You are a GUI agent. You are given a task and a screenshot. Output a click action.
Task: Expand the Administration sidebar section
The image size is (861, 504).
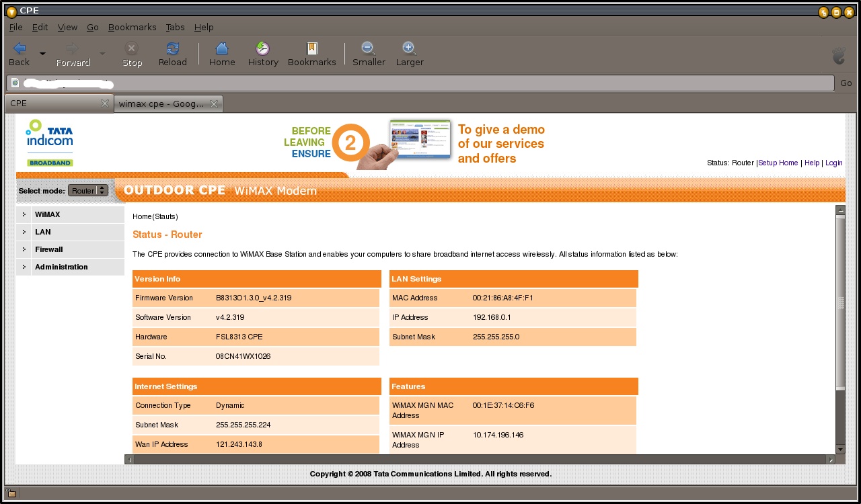point(70,267)
